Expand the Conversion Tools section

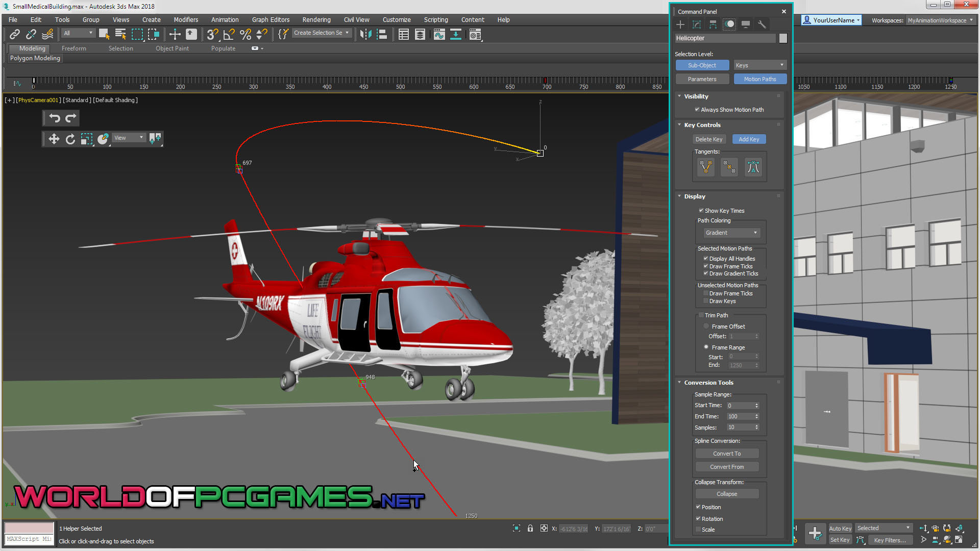[x=709, y=382]
